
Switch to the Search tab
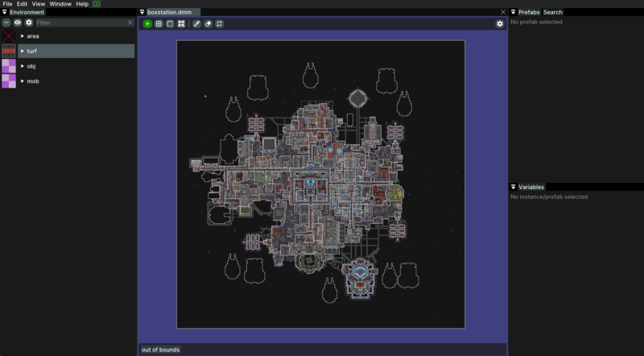click(x=553, y=12)
